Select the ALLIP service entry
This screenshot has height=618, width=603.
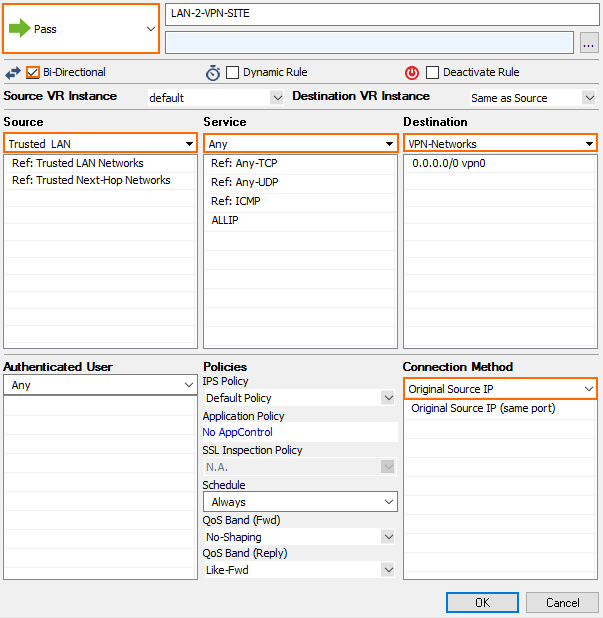coord(300,220)
